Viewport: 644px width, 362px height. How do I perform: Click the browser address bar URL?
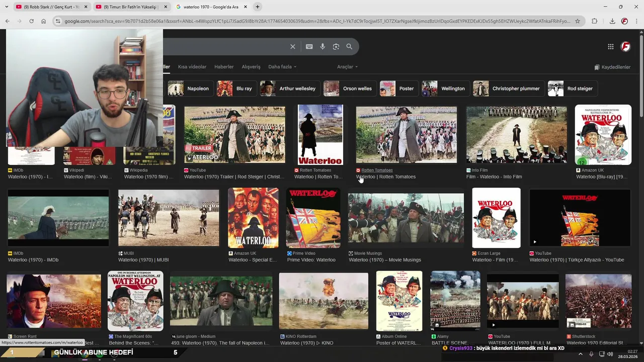[317, 21]
